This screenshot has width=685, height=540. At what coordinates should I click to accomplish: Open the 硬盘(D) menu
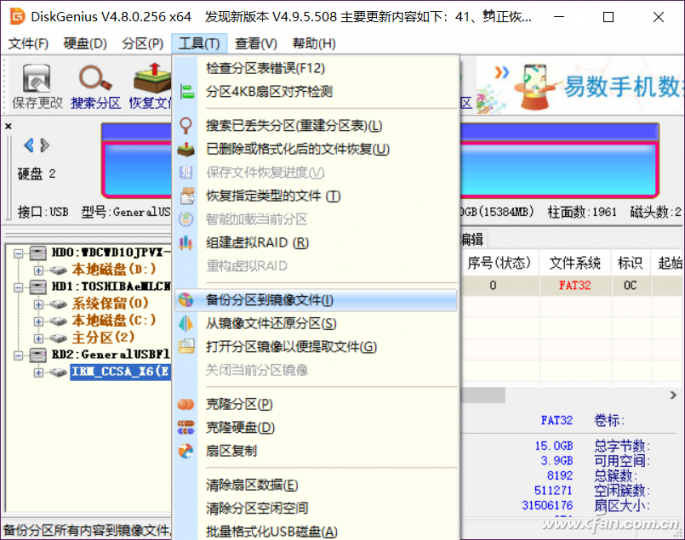coord(85,44)
